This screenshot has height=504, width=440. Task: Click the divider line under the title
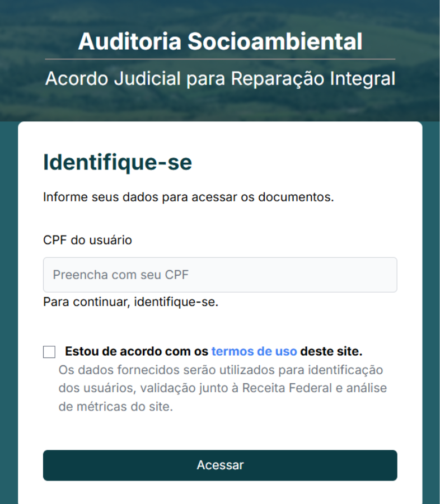tap(220, 59)
